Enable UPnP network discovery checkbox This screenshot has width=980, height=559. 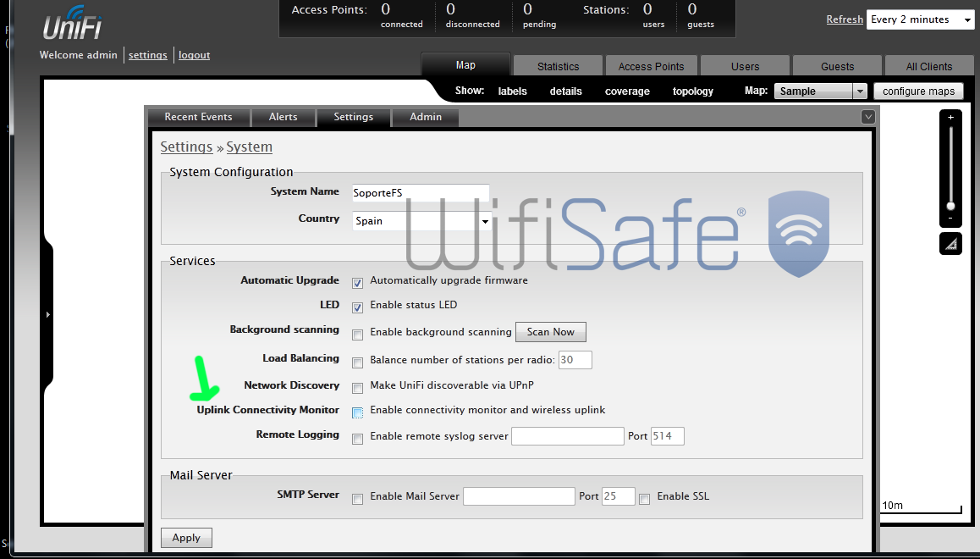pyautogui.click(x=357, y=387)
